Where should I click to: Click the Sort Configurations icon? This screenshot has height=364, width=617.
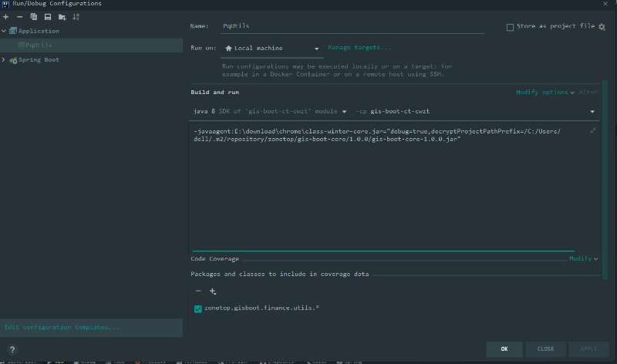coord(76,16)
